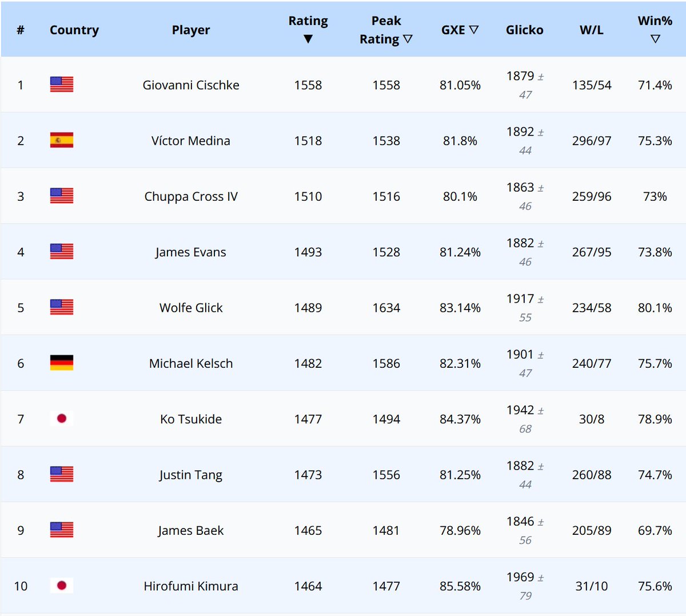
Task: Click Japan flag beside Ko Tsukide
Action: click(x=62, y=419)
